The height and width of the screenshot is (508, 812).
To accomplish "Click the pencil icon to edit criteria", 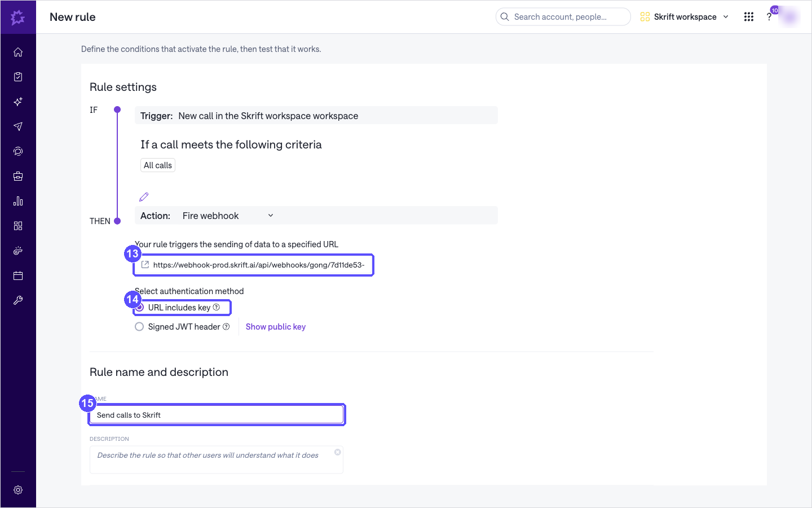I will (144, 197).
